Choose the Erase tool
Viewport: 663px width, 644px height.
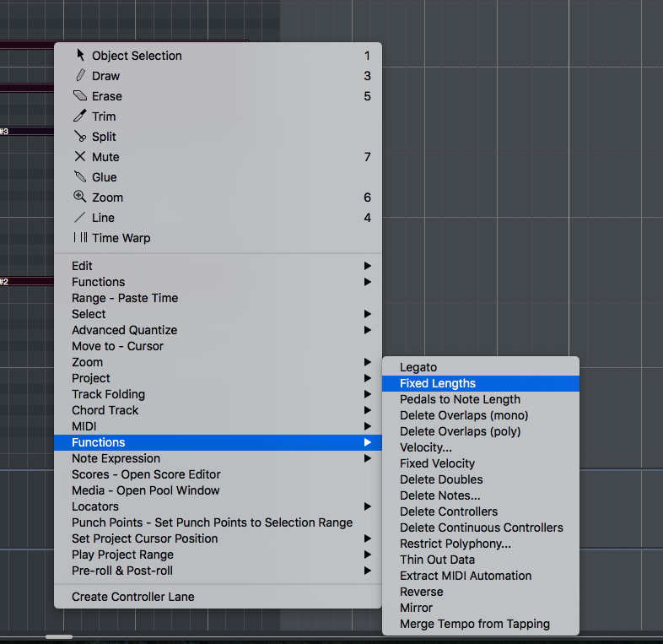tap(81, 96)
